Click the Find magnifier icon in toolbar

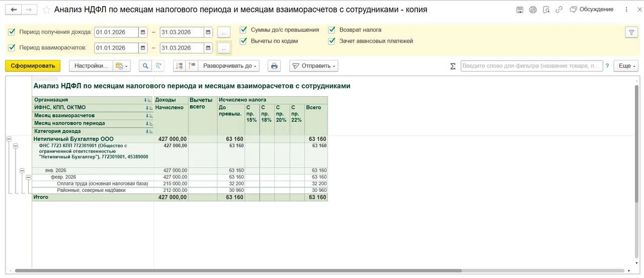coord(145,65)
